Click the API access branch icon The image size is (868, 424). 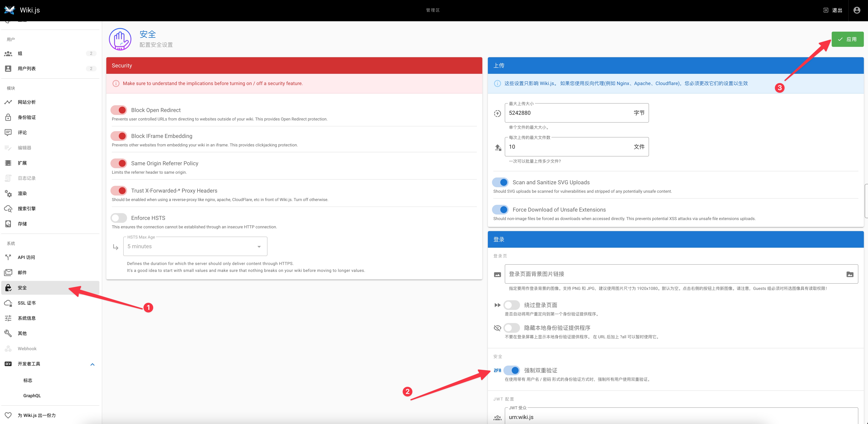click(8, 257)
